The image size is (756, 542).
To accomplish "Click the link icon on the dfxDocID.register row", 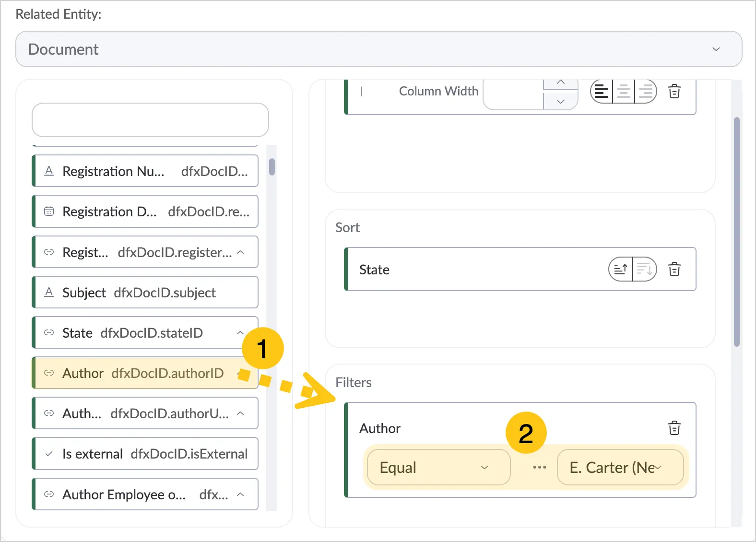I will [49, 252].
